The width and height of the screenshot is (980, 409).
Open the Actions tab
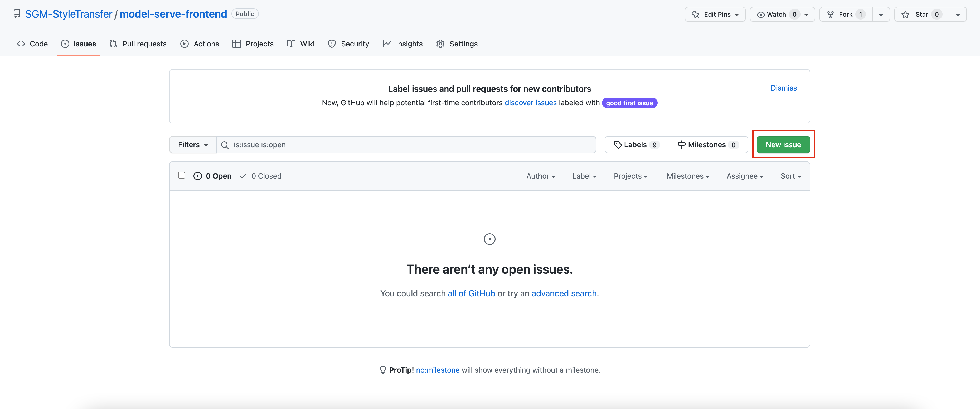[x=200, y=44]
